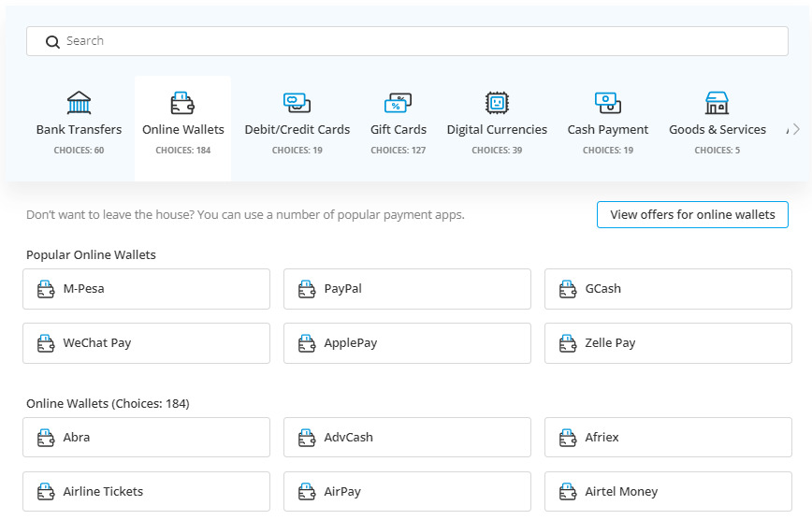Choose the PayPal wallet option
The image size is (812, 520).
pos(407,289)
